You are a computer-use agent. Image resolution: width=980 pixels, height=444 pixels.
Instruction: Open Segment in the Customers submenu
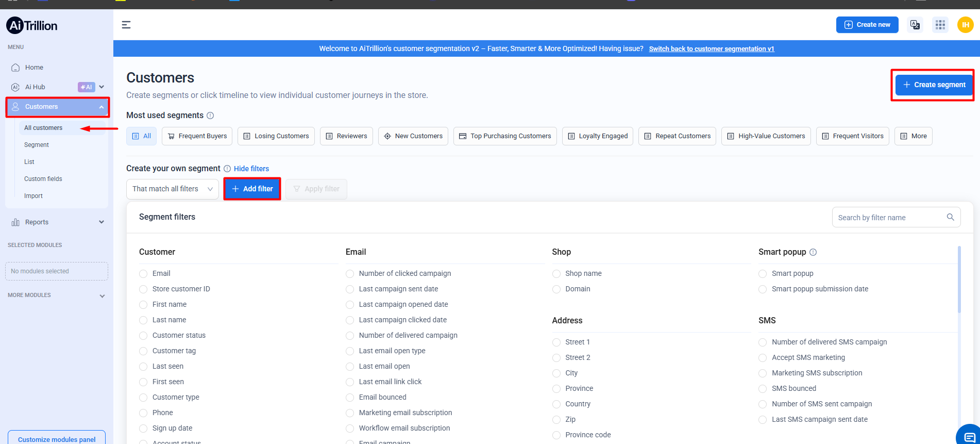coord(37,145)
